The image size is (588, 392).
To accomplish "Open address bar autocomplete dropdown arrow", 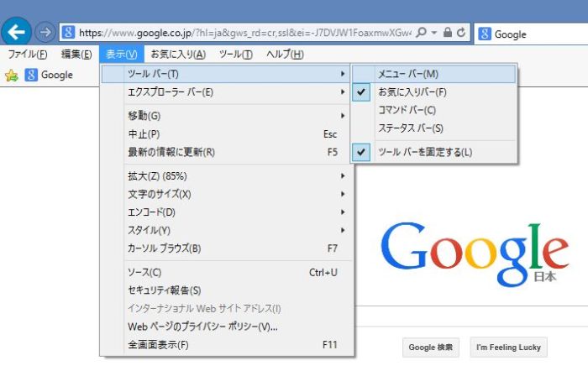I will [433, 33].
